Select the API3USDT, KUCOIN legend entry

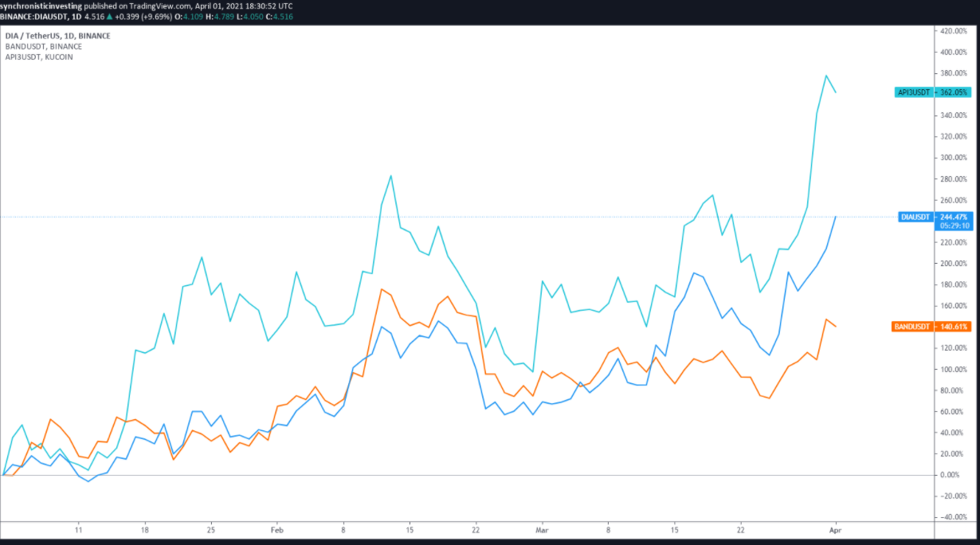pyautogui.click(x=39, y=57)
